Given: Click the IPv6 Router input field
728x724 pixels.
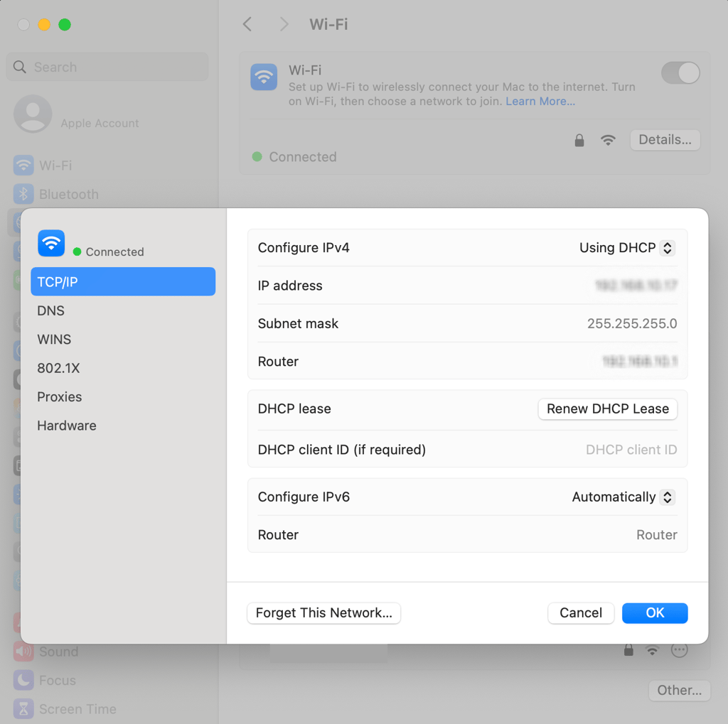Looking at the screenshot, I should point(656,534).
